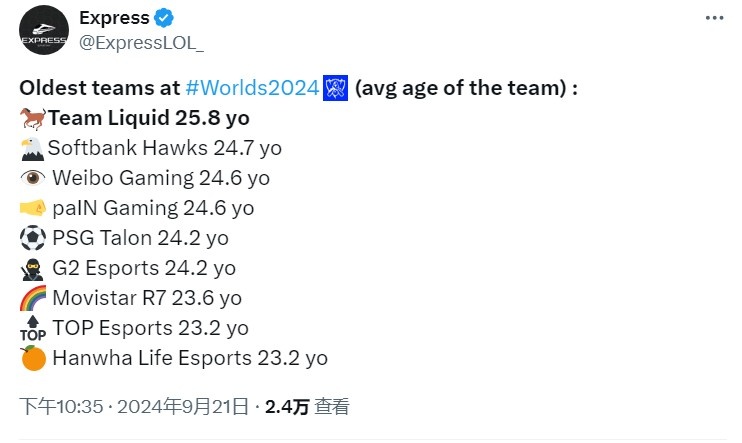Click the @ExpressLOL_ handle
Image resolution: width=742 pixels, height=443 pixels.
pos(141,43)
